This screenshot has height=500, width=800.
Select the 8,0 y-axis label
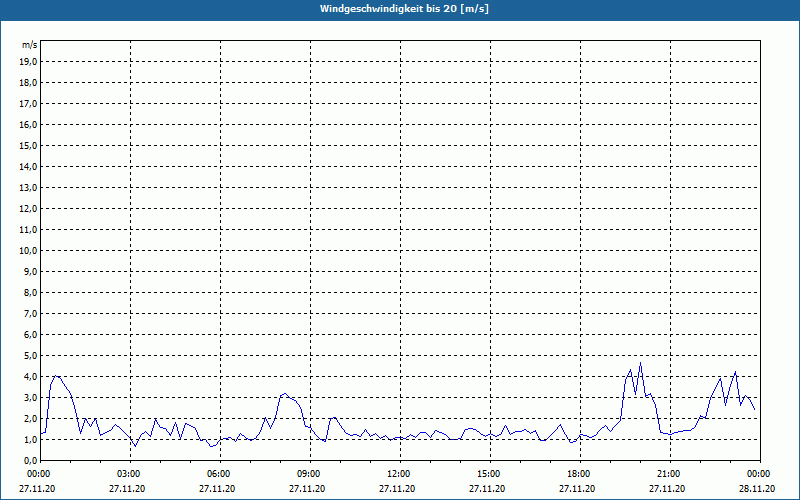(x=30, y=292)
